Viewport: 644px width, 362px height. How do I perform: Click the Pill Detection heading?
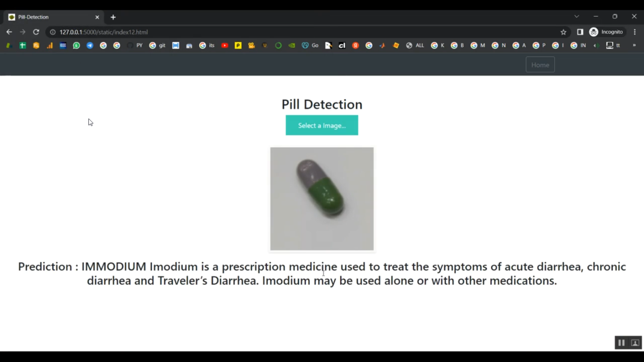click(x=322, y=104)
